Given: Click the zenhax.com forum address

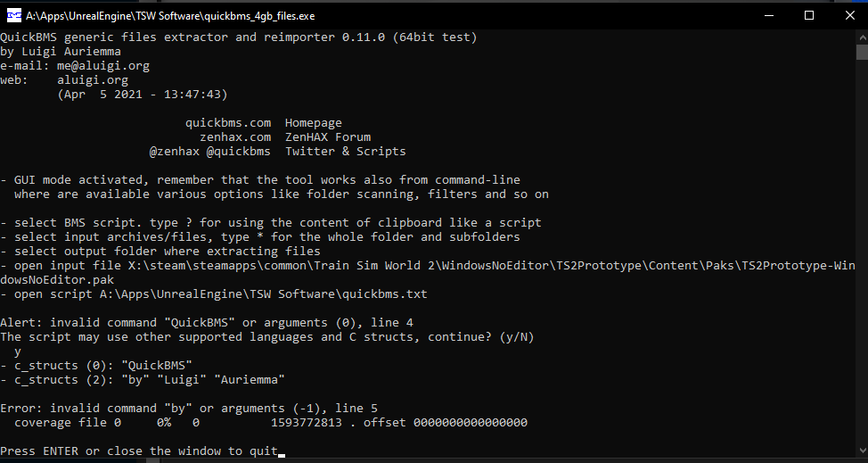Looking at the screenshot, I should pos(235,137).
